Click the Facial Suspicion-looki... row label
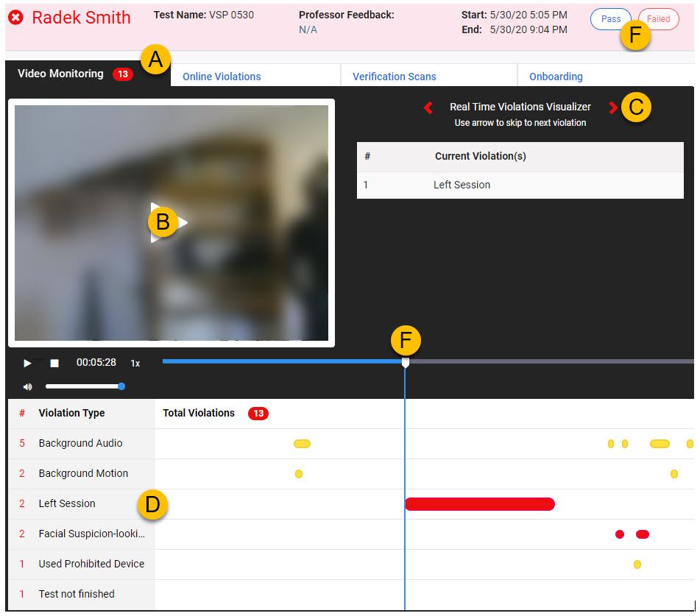Viewport: 700px width, 616px height. point(91,534)
